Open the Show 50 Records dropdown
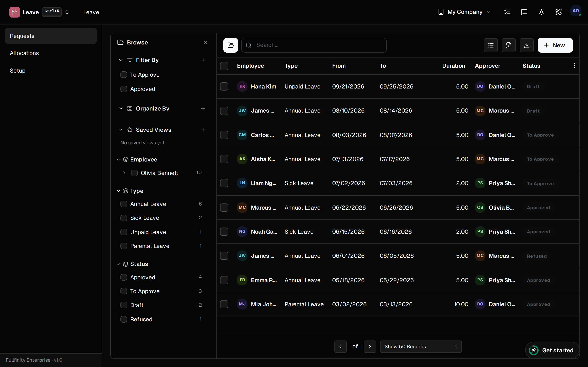Image resolution: width=588 pixels, height=367 pixels. pos(421,347)
